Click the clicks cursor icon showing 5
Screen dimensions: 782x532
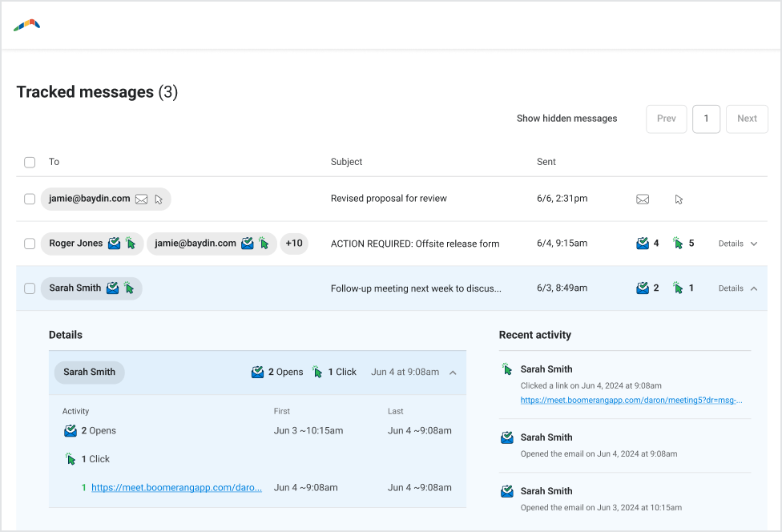(678, 244)
